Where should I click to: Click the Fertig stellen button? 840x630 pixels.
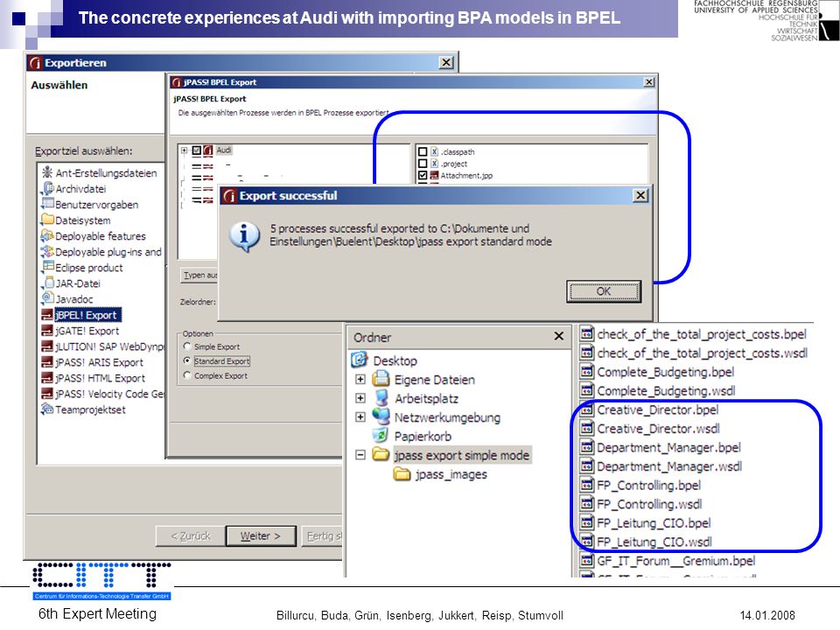point(323,535)
